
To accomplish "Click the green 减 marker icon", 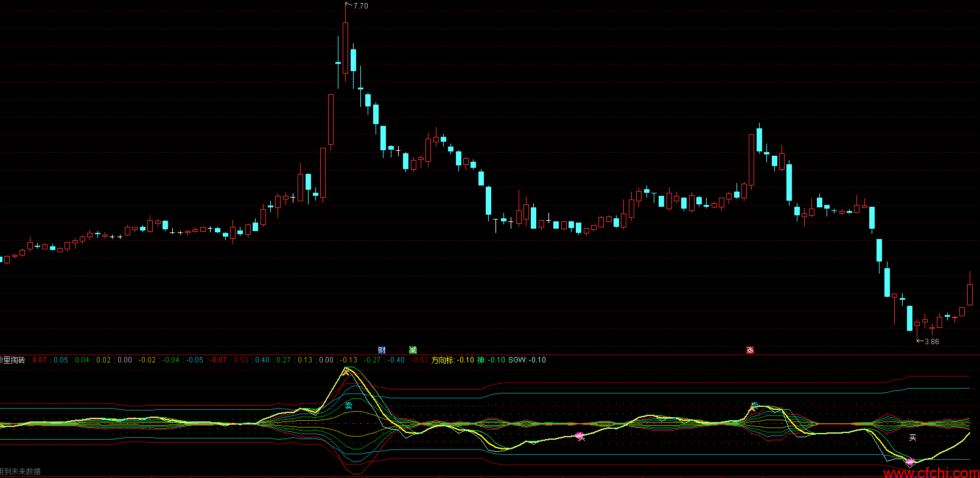I will click(413, 350).
